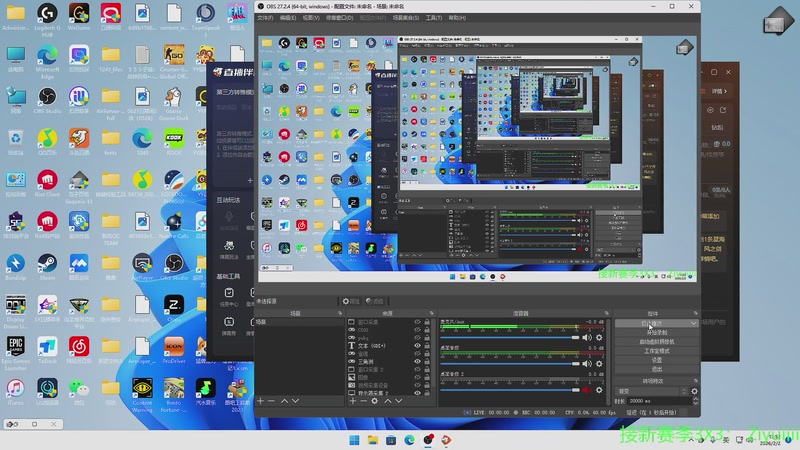
Task: Open the 视图(V) menu in OBS
Action: (311, 18)
